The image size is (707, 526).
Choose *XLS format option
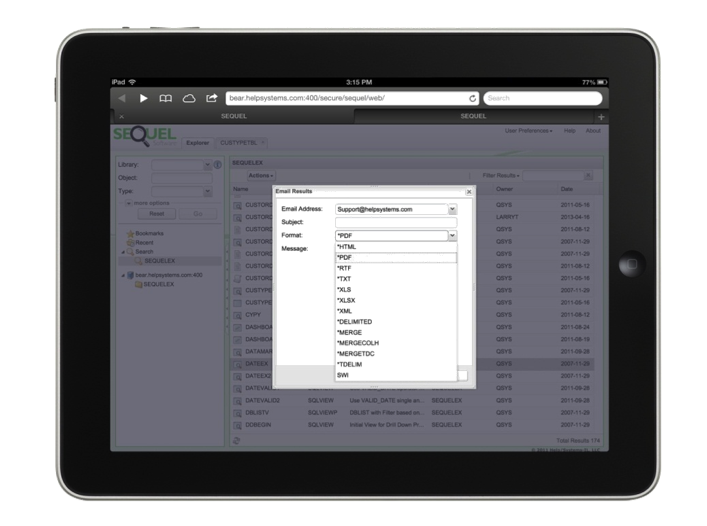point(396,290)
